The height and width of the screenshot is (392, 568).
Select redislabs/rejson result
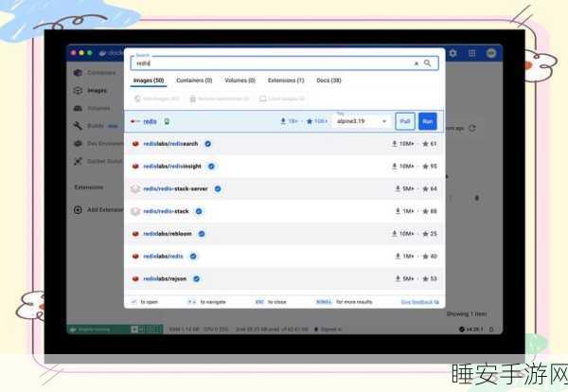284,278
